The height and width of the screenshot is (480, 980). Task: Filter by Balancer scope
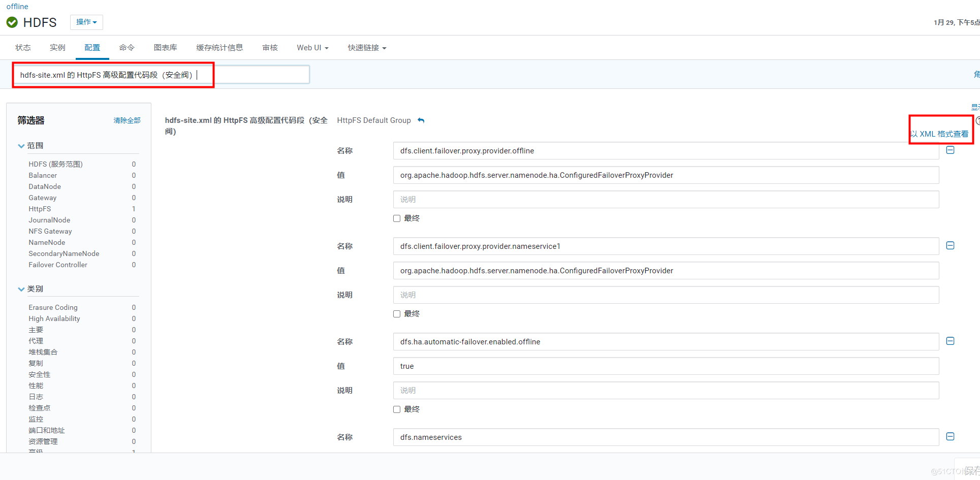click(43, 175)
